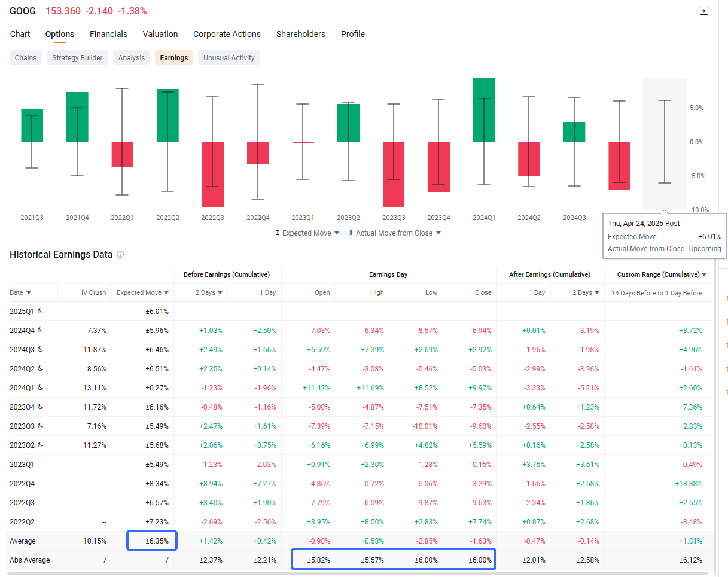Go to the Valuation tab
728x577 pixels.
pyautogui.click(x=160, y=34)
